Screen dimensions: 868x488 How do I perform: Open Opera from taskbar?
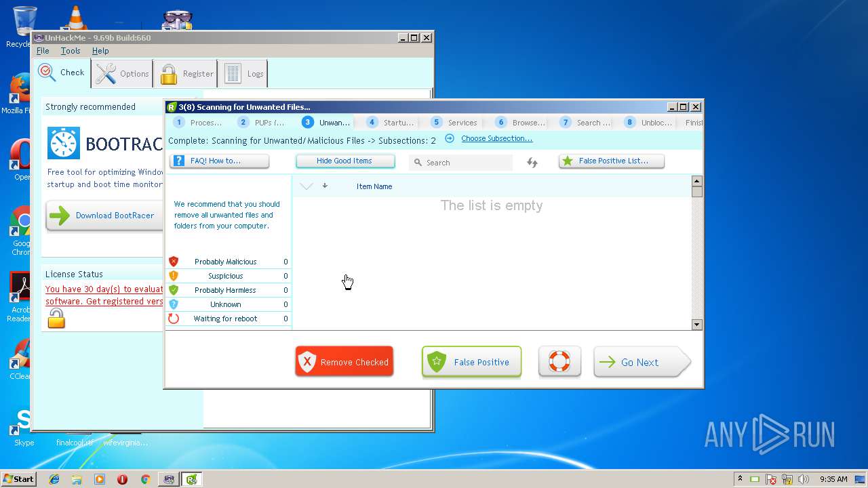[122, 479]
